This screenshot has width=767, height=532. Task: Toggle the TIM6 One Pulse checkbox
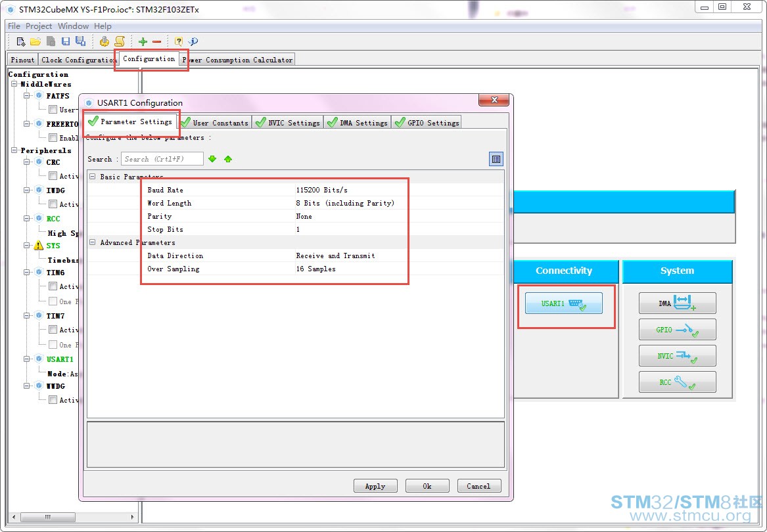pyautogui.click(x=53, y=301)
